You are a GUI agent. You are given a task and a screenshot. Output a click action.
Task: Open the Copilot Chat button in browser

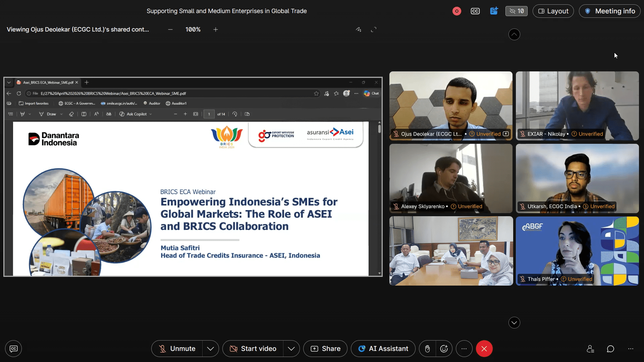click(372, 94)
